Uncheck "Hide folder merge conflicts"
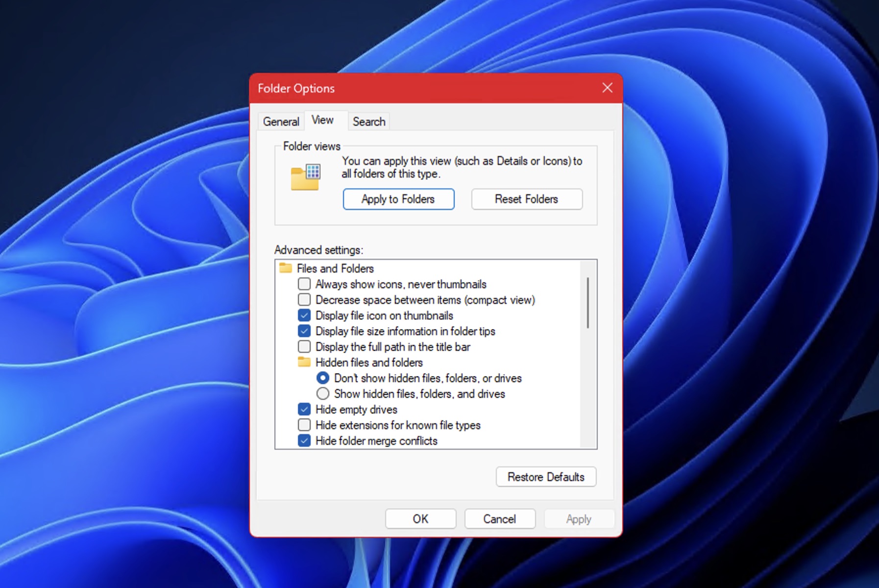The width and height of the screenshot is (879, 588). pyautogui.click(x=304, y=441)
